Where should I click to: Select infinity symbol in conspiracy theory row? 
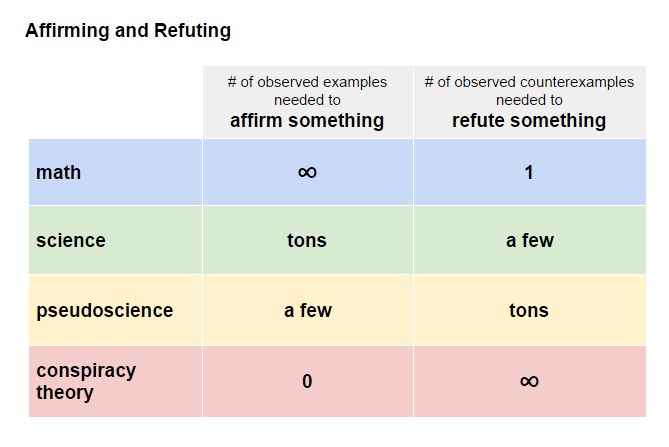[529, 381]
